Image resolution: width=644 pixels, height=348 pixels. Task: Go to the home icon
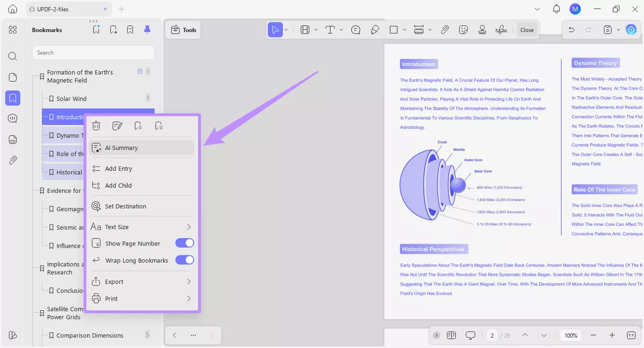[x=13, y=9]
